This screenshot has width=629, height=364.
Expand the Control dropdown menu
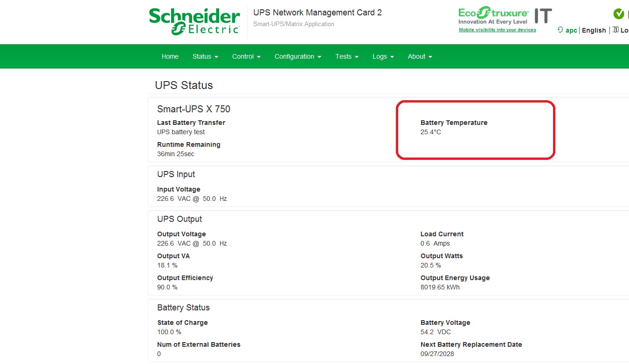pyautogui.click(x=246, y=56)
